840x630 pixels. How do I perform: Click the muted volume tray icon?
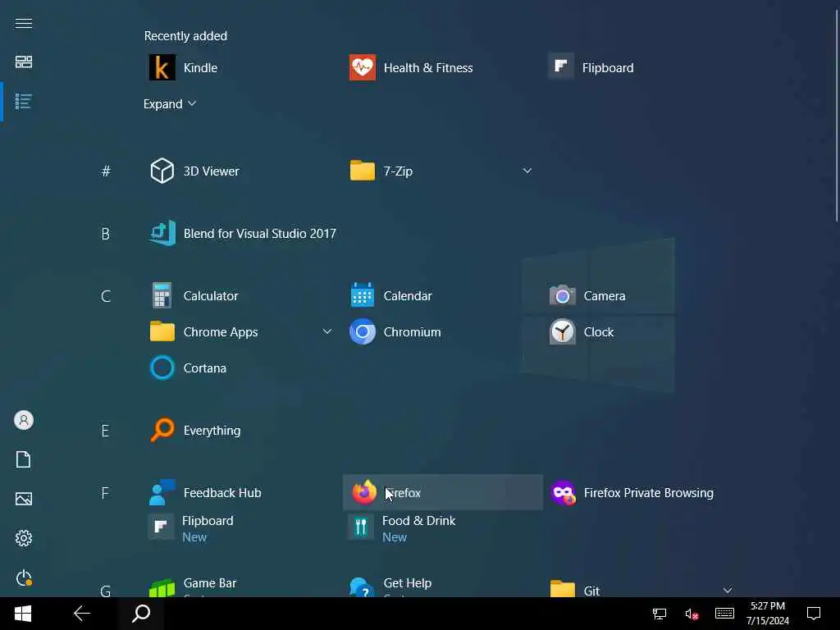(x=692, y=614)
